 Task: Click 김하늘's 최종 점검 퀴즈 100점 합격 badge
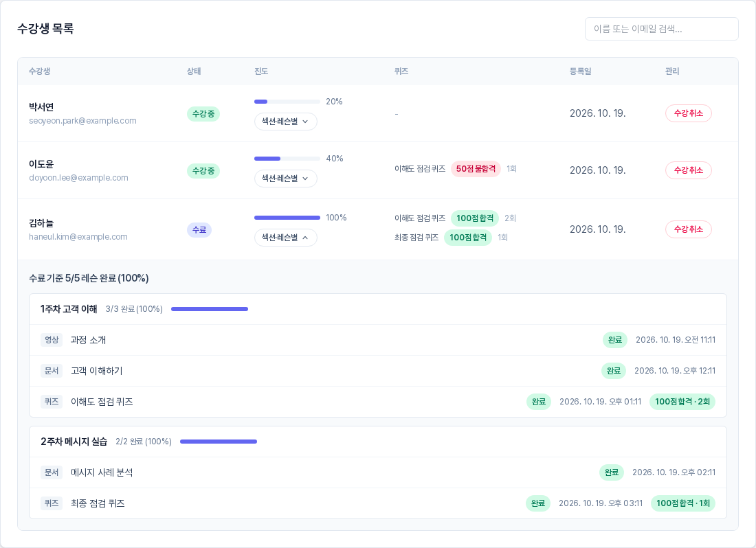468,238
